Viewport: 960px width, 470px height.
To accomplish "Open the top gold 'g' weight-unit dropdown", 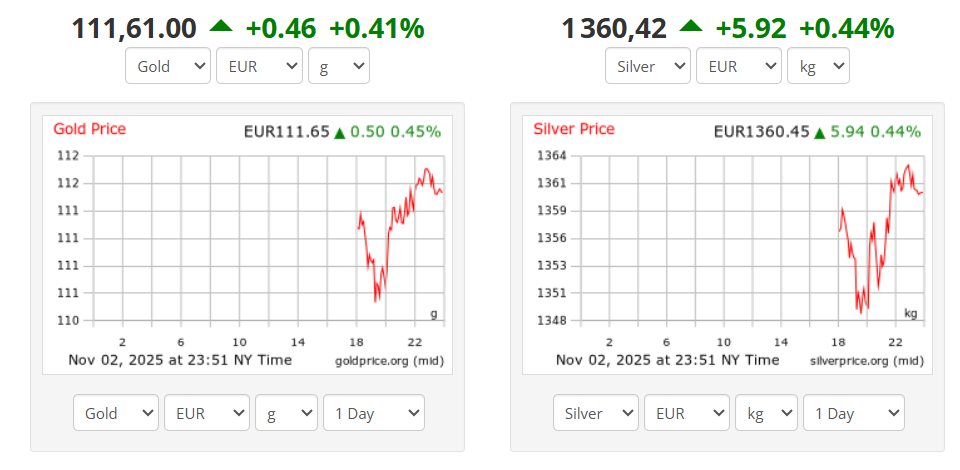I will point(338,67).
